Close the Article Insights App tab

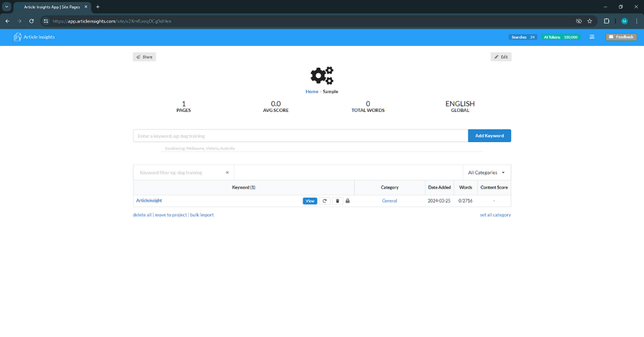pyautogui.click(x=86, y=7)
